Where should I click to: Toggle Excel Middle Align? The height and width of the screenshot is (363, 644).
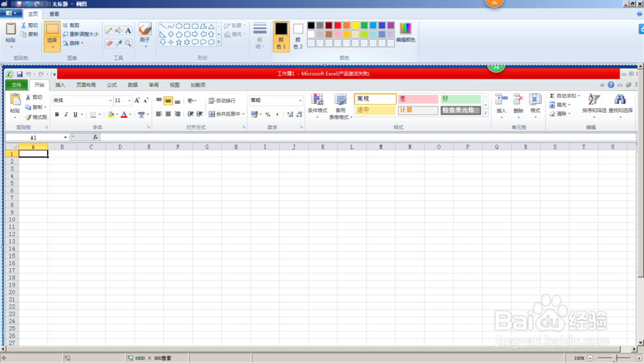tap(168, 101)
